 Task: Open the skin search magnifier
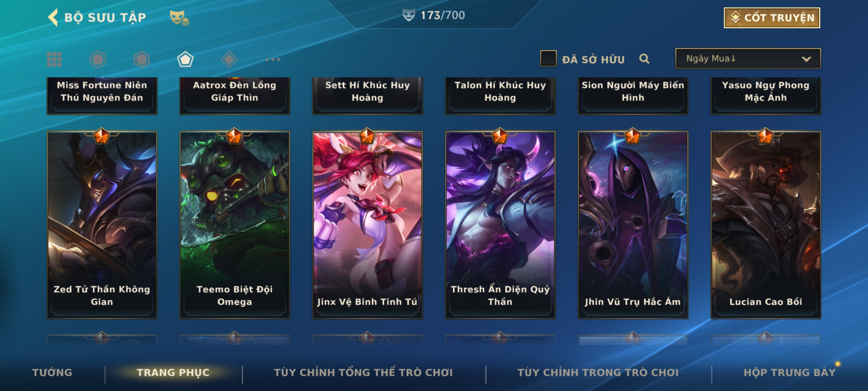pyautogui.click(x=644, y=59)
